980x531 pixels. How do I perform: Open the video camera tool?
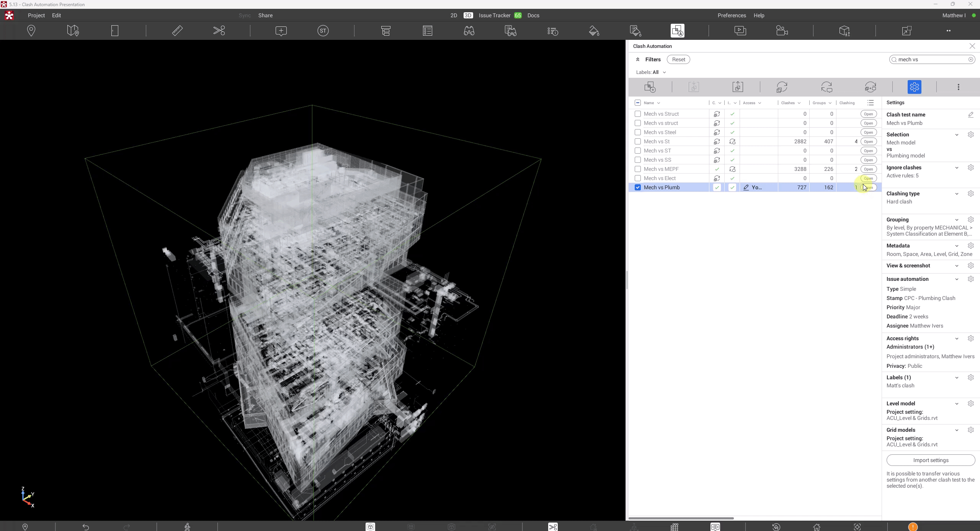(x=782, y=31)
